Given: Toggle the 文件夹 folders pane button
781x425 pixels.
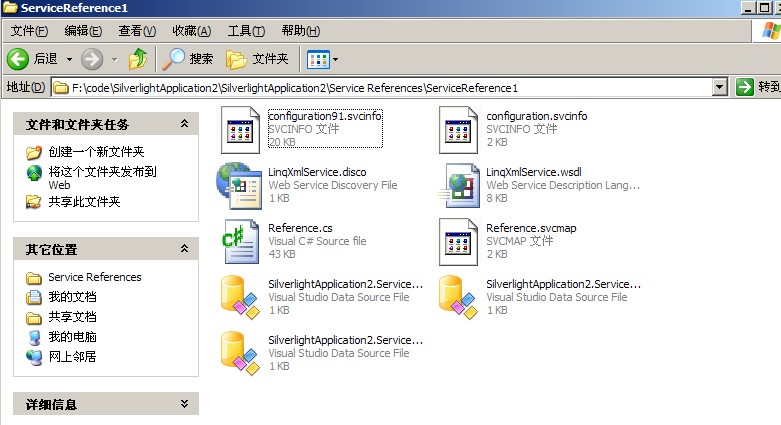Looking at the screenshot, I should [x=257, y=59].
